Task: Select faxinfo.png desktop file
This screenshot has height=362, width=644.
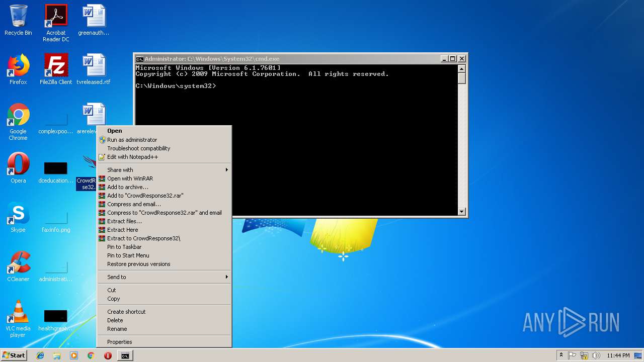Action: point(56,220)
